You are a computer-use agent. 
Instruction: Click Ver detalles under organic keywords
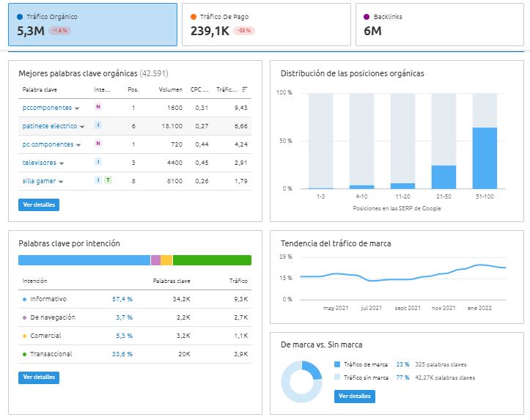pyautogui.click(x=39, y=205)
